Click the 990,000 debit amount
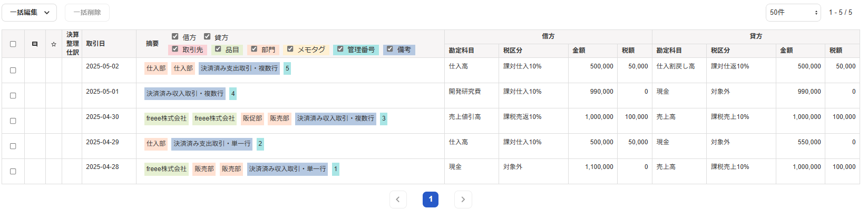The image size is (868, 219). [x=601, y=92]
